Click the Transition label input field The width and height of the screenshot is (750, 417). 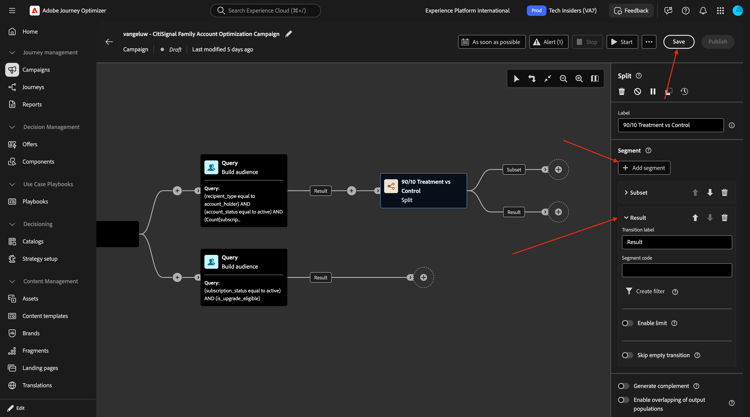[x=676, y=242]
